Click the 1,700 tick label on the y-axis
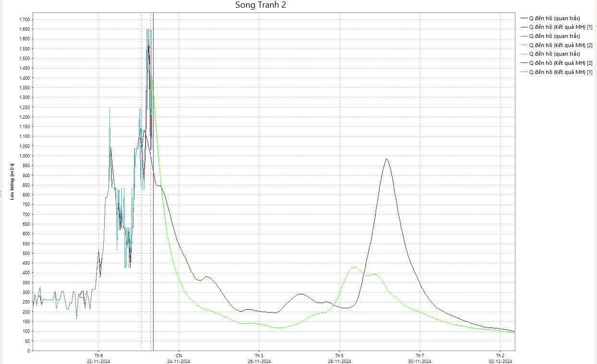Viewport: 597px width, 364px height. [x=24, y=19]
